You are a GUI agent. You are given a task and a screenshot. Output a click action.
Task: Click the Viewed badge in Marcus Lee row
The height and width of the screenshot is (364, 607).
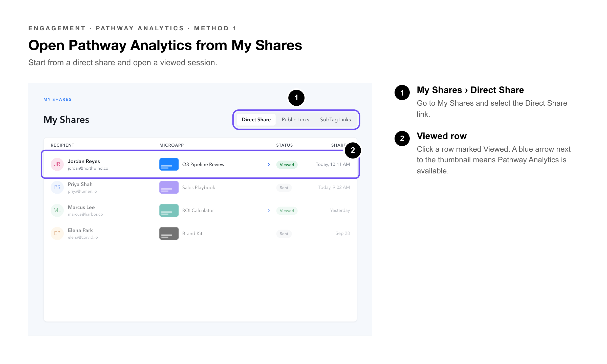click(x=287, y=211)
